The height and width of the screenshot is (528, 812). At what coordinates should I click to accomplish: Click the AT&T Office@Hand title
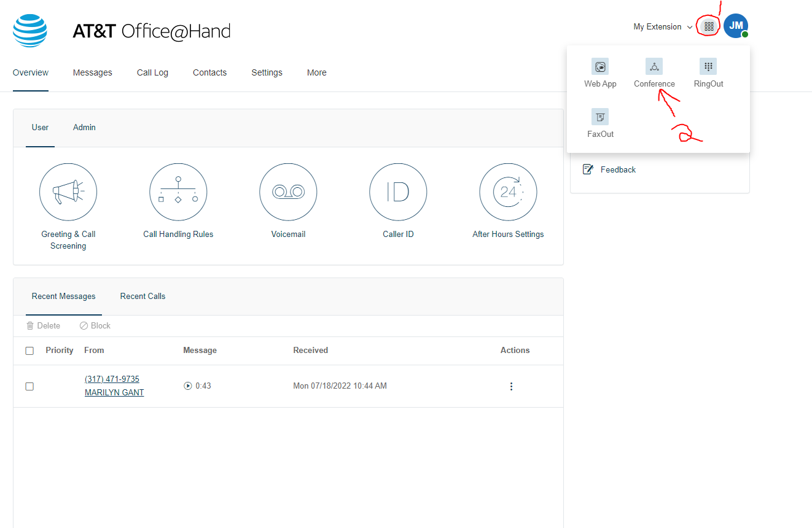(x=151, y=31)
